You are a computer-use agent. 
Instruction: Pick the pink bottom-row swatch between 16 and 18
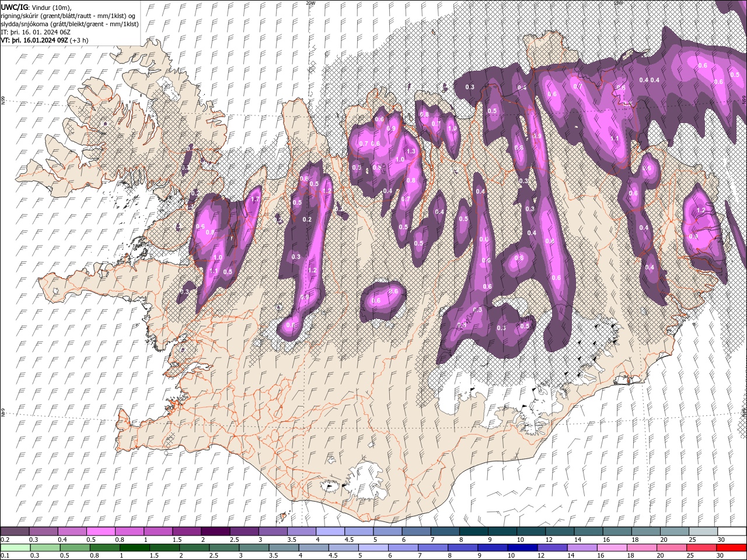tap(612, 548)
